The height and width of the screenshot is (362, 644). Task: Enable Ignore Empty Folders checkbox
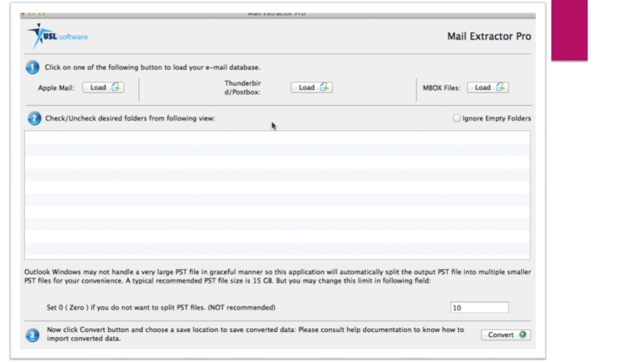pyautogui.click(x=457, y=118)
